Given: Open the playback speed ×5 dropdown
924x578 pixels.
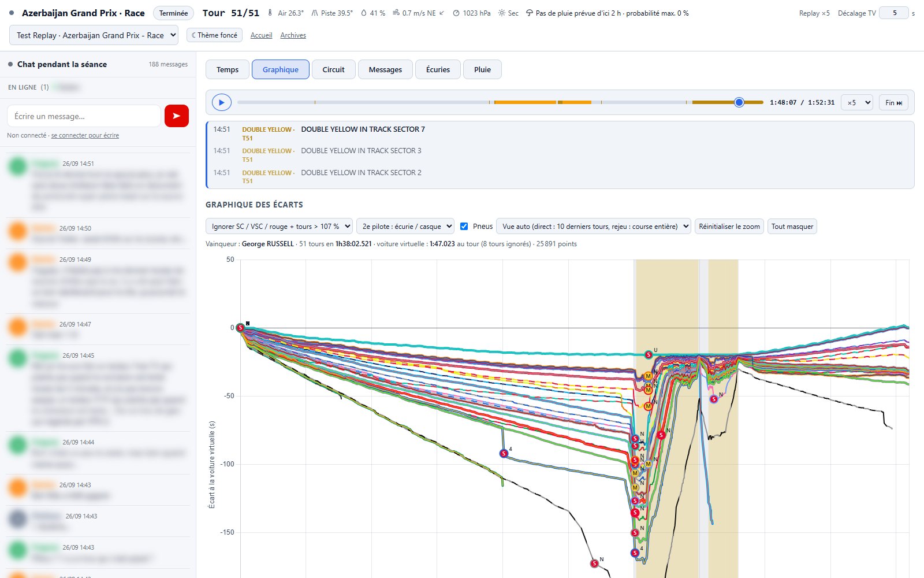Looking at the screenshot, I should coord(856,102).
